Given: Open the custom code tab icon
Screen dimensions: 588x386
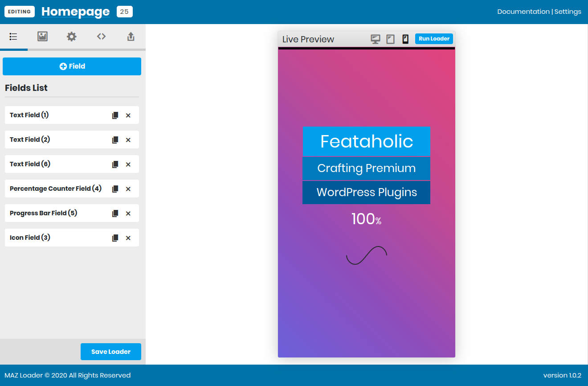Looking at the screenshot, I should point(101,37).
